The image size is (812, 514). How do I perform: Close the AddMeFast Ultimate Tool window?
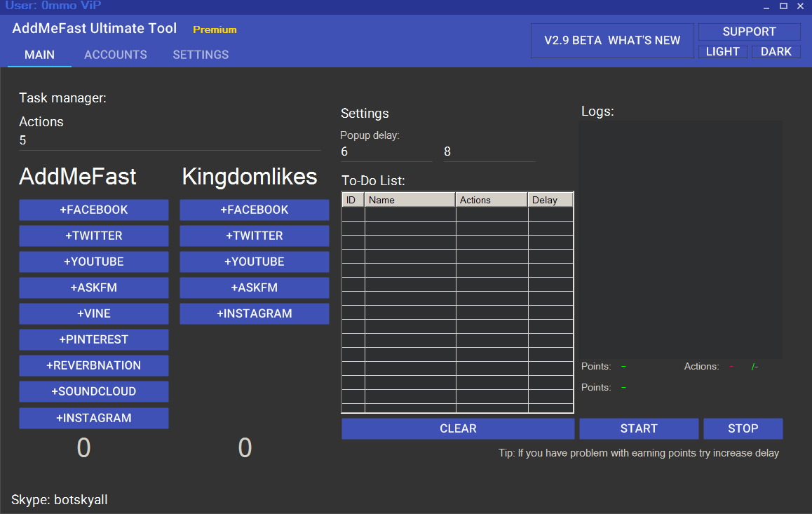[x=801, y=6]
